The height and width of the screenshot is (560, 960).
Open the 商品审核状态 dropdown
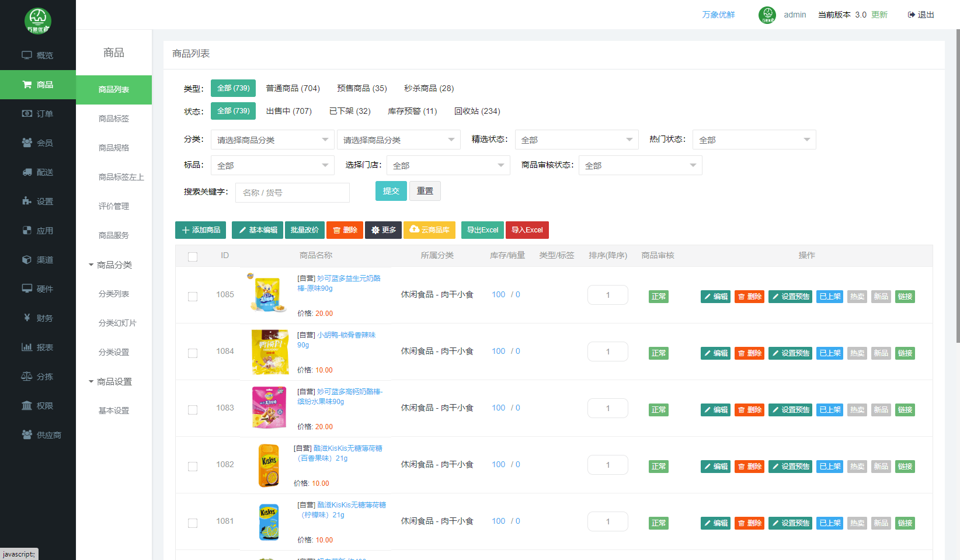click(x=640, y=165)
